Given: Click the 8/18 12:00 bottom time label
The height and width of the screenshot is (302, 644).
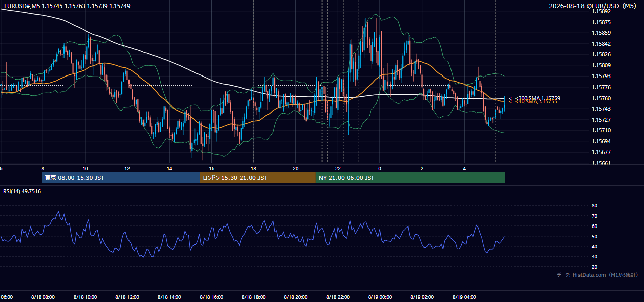Looking at the screenshot, I should [x=127, y=297].
